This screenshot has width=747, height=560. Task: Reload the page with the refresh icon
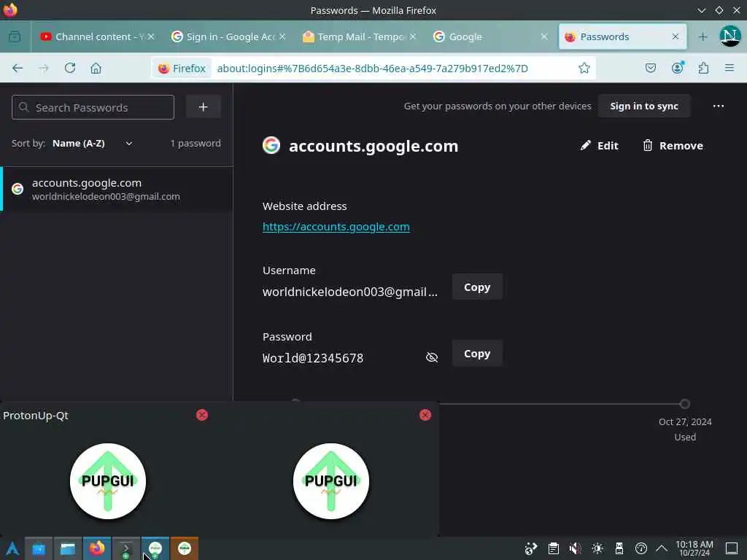click(x=70, y=68)
